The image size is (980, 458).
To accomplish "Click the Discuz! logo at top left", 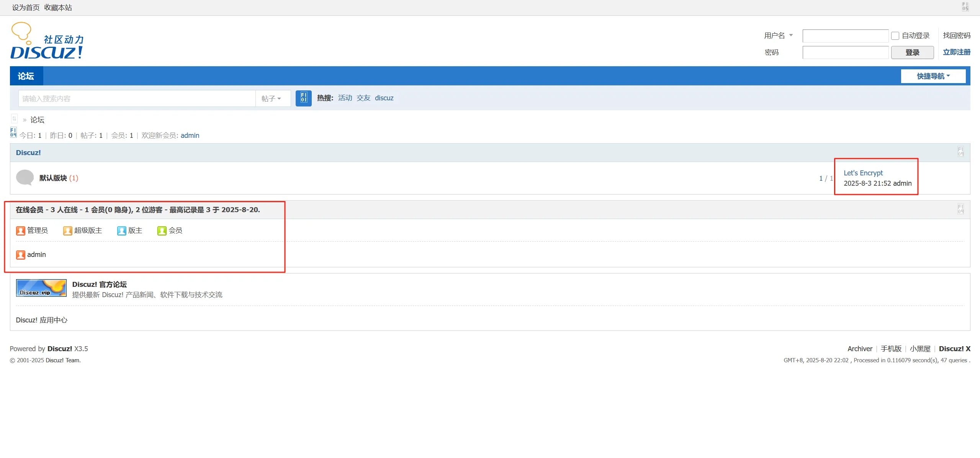I will (x=47, y=41).
